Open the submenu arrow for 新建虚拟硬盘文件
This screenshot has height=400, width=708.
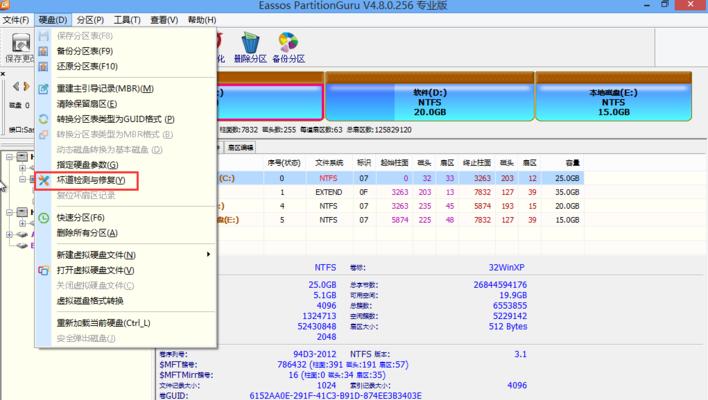tap(208, 255)
